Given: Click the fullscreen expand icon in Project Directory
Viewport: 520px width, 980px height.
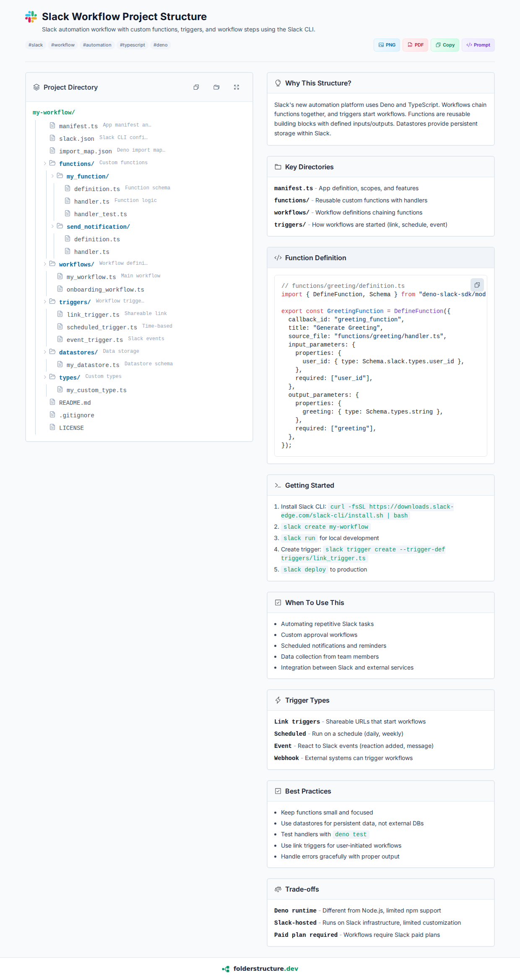Looking at the screenshot, I should [237, 87].
